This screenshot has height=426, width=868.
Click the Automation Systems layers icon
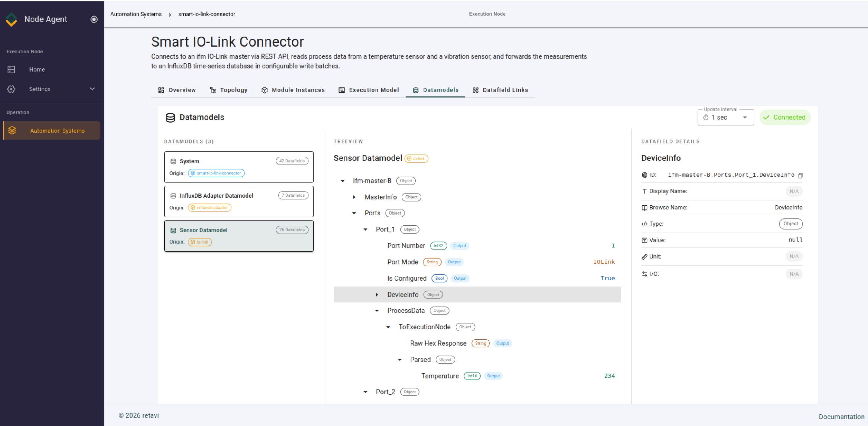click(12, 131)
